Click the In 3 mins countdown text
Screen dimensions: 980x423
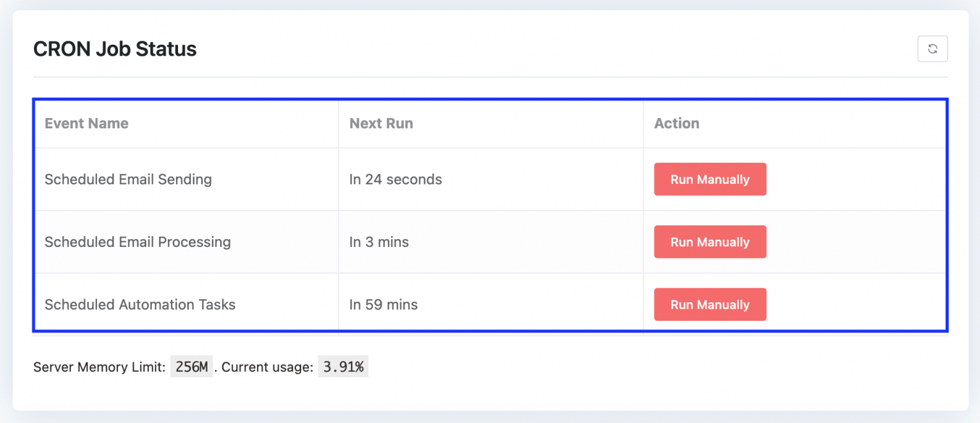click(378, 242)
